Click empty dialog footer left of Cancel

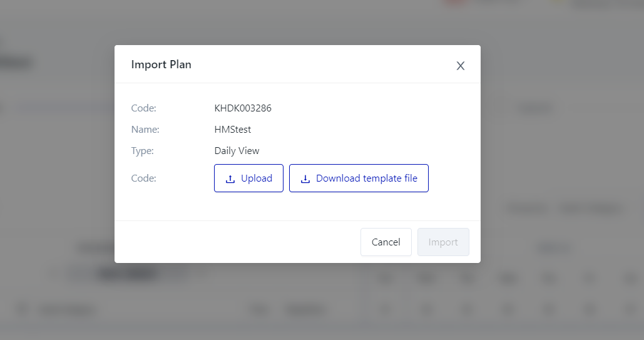point(238,242)
